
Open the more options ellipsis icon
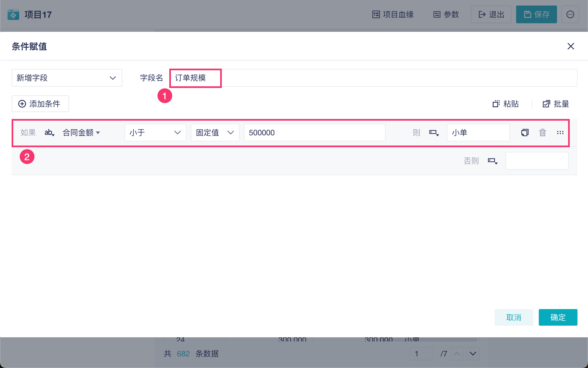pos(570,14)
